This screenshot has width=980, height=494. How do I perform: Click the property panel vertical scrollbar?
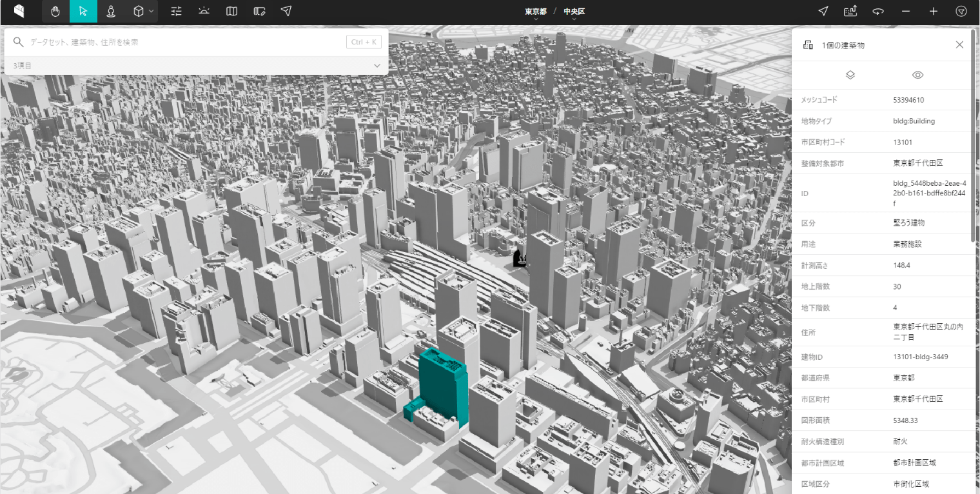[974, 135]
